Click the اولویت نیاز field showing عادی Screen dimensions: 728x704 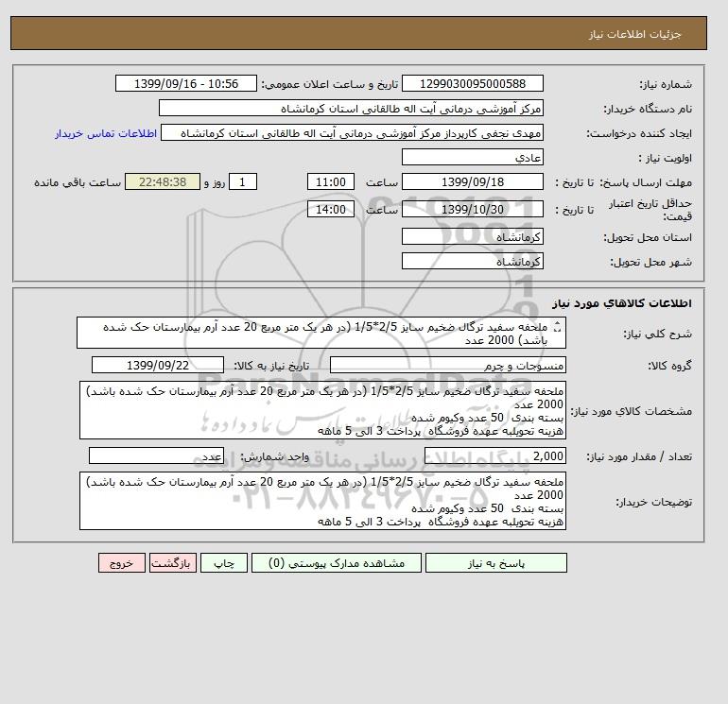pyautogui.click(x=472, y=157)
